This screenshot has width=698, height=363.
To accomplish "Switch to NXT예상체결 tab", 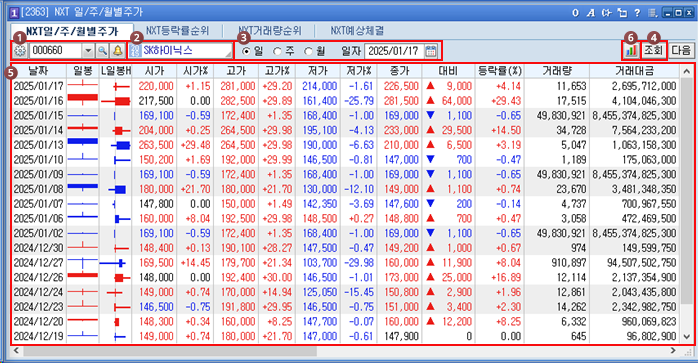I will click(x=357, y=31).
